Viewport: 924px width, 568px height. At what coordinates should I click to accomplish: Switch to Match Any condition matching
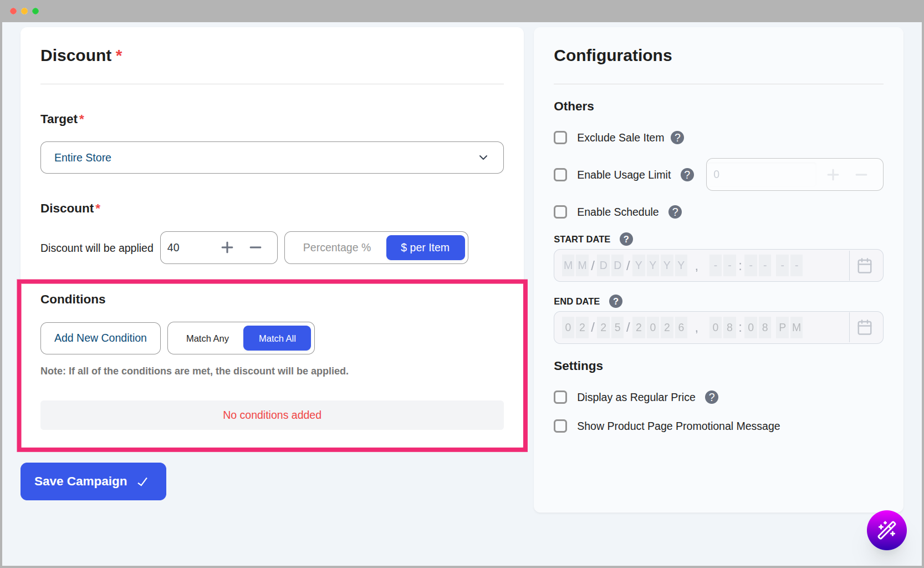point(207,338)
